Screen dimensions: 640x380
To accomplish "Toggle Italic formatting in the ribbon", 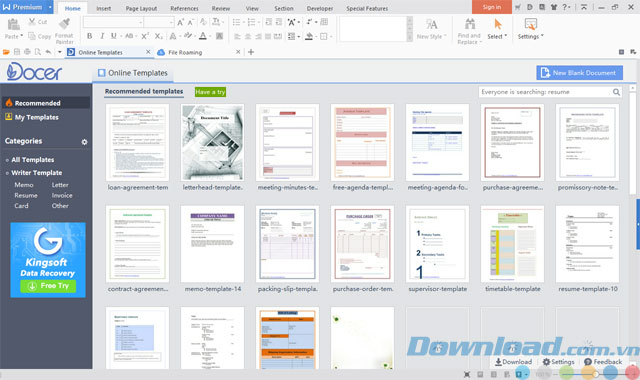I will (x=102, y=36).
